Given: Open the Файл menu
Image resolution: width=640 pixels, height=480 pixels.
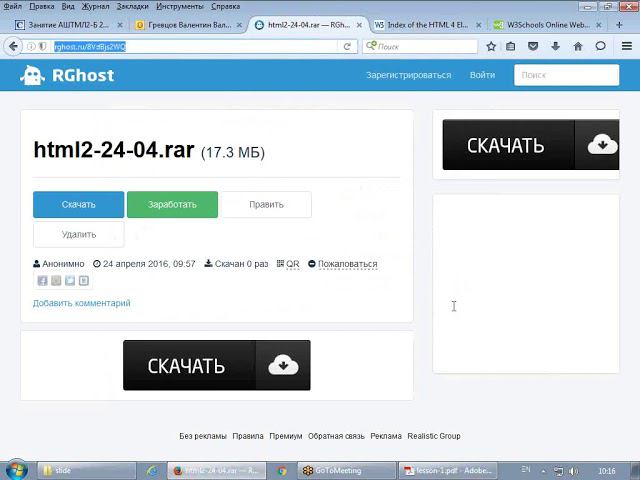Looking at the screenshot, I should point(12,7).
